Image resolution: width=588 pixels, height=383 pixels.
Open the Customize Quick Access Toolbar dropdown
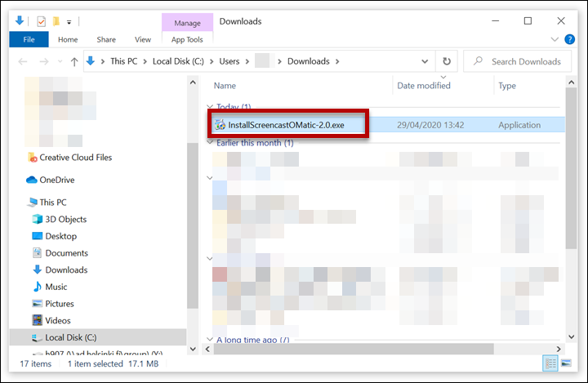point(69,22)
